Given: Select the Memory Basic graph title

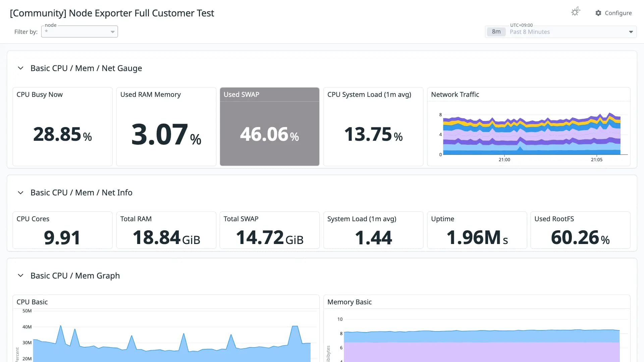Looking at the screenshot, I should click(x=350, y=302).
